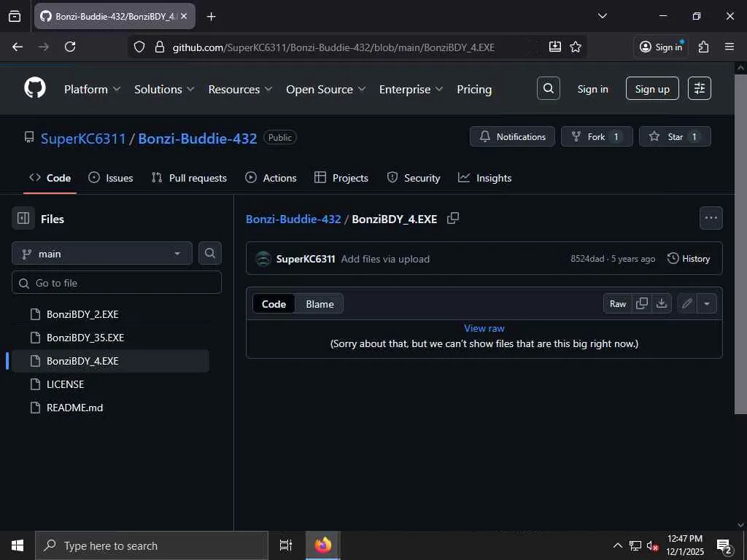Open the Projects tab
The width and height of the screenshot is (747, 560).
(x=341, y=178)
